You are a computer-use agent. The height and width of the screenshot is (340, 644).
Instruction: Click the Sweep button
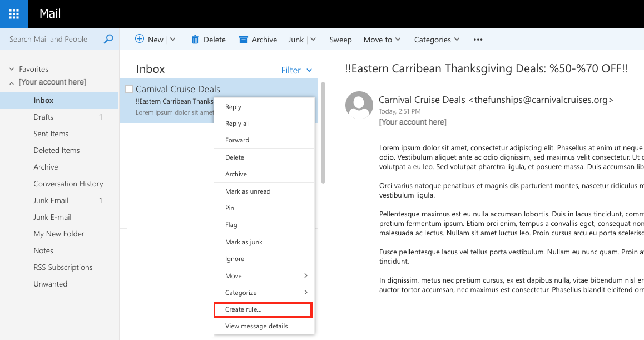340,40
